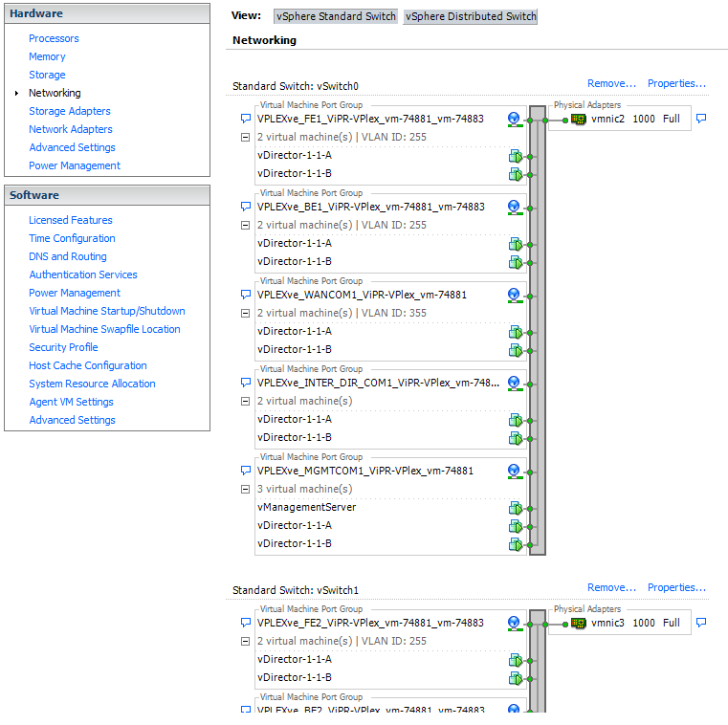Click the vmnic3 physical adapter icon
728x725 pixels.
[578, 623]
